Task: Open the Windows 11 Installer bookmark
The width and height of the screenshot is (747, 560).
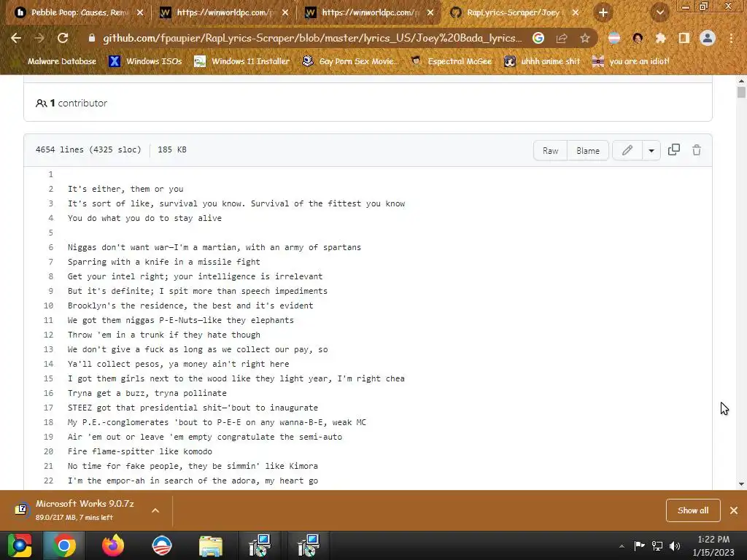Action: [x=242, y=61]
